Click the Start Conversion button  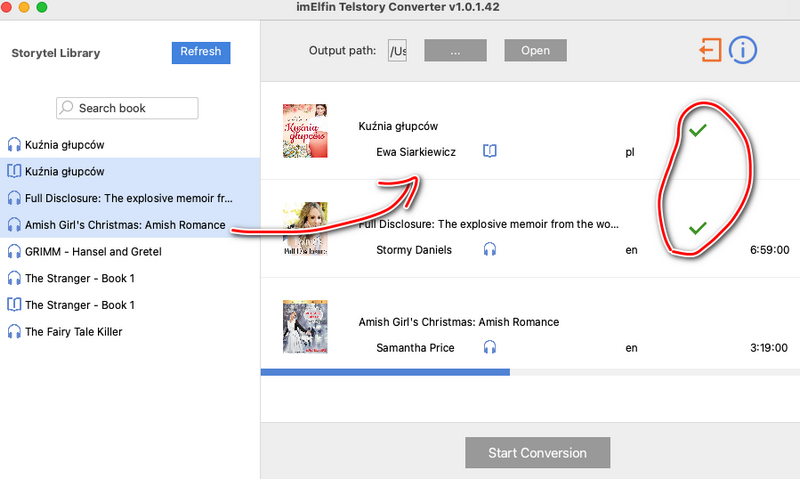pyautogui.click(x=537, y=452)
